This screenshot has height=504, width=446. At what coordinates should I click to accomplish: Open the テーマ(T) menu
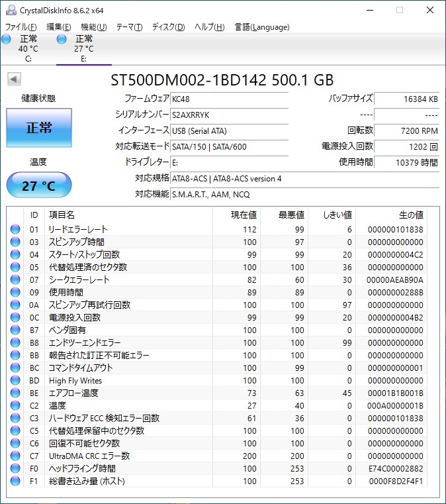[129, 27]
